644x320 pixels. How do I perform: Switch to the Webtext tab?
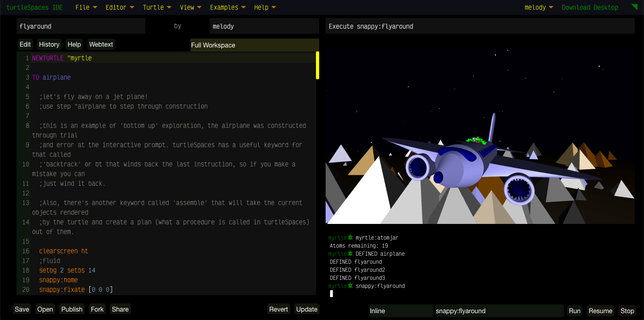pos(101,44)
